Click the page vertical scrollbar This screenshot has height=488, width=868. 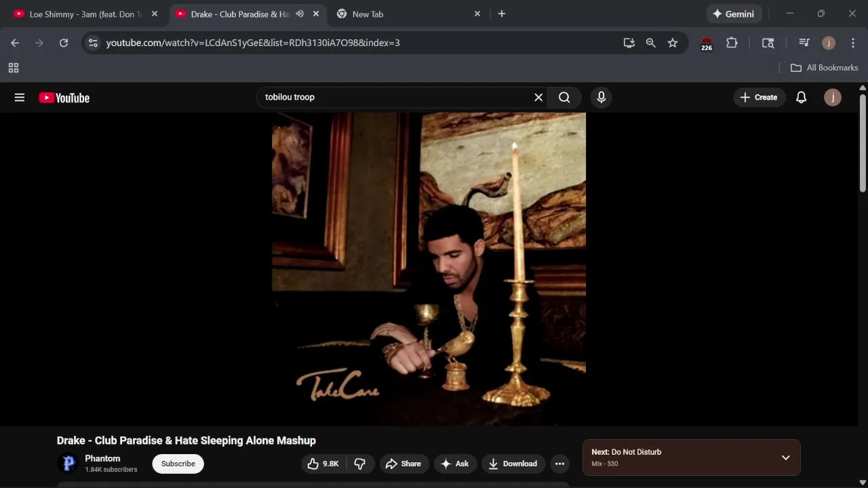pos(863,144)
